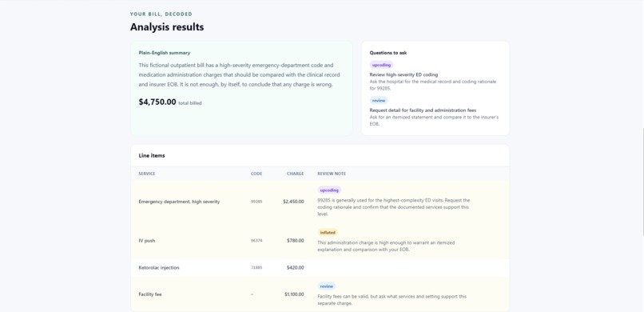Click the IV push administration charge note
Screen dimensions: 644x312
(386, 246)
